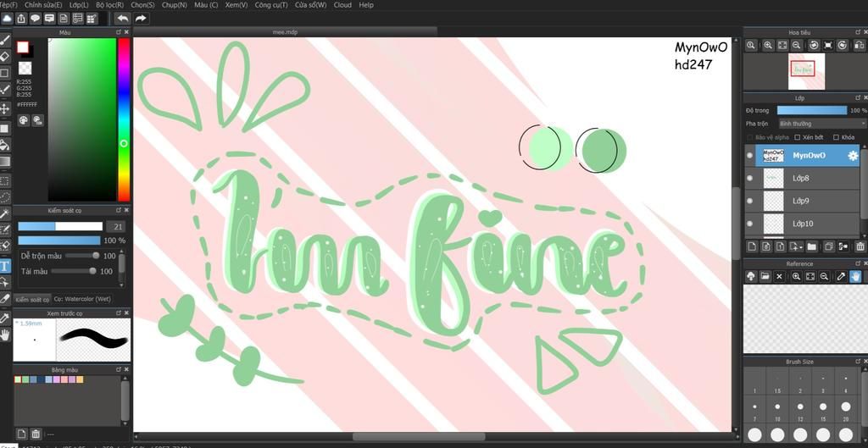Select the Eyedropper tool in left toolbar
The height and width of the screenshot is (448, 868).
click(4, 318)
